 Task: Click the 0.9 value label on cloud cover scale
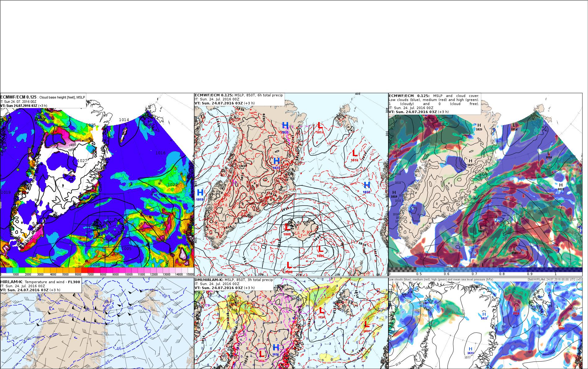point(529,274)
